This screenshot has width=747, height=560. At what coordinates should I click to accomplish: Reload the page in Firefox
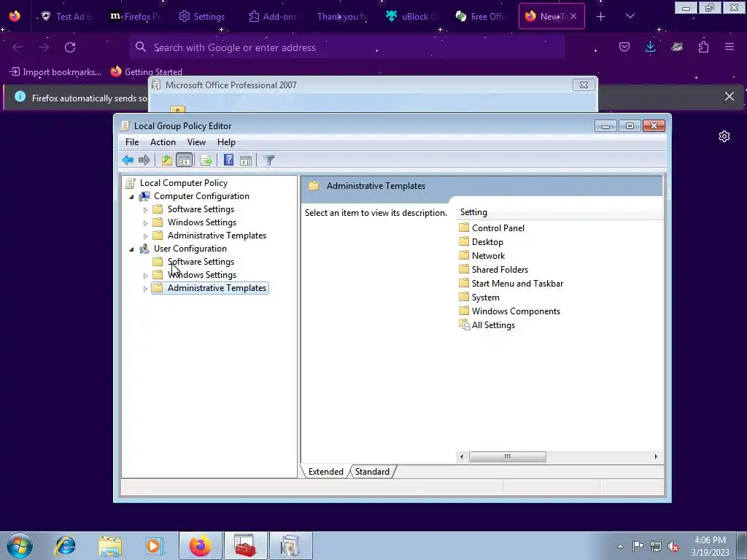[70, 47]
